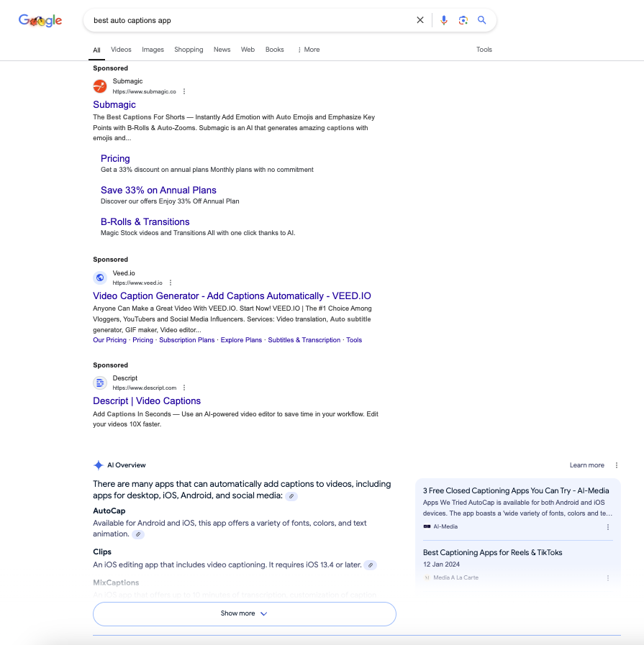Open three-dot menu on AI-Media source card
The image size is (644, 645).
click(x=608, y=527)
